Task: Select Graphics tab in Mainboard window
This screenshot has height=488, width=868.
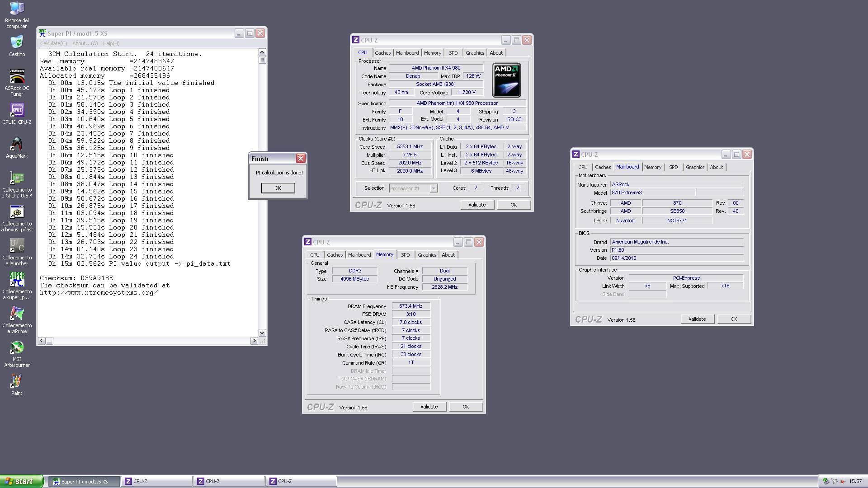Action: [x=695, y=167]
